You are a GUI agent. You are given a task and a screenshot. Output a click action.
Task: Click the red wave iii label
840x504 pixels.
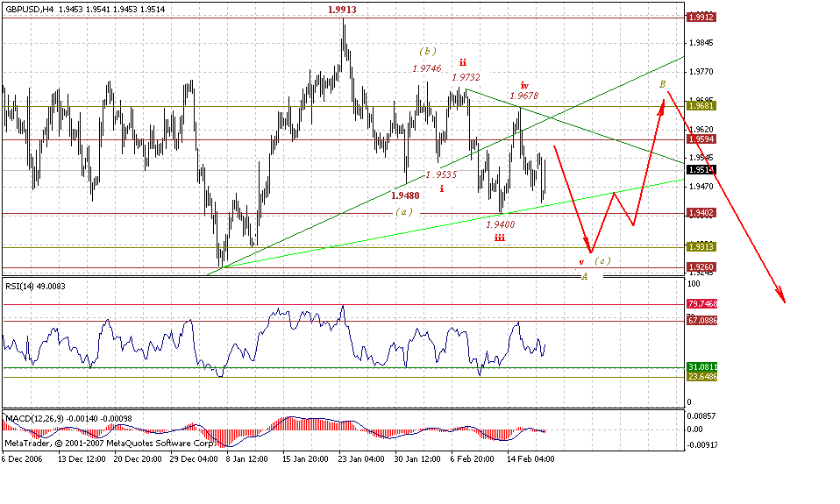tap(499, 238)
